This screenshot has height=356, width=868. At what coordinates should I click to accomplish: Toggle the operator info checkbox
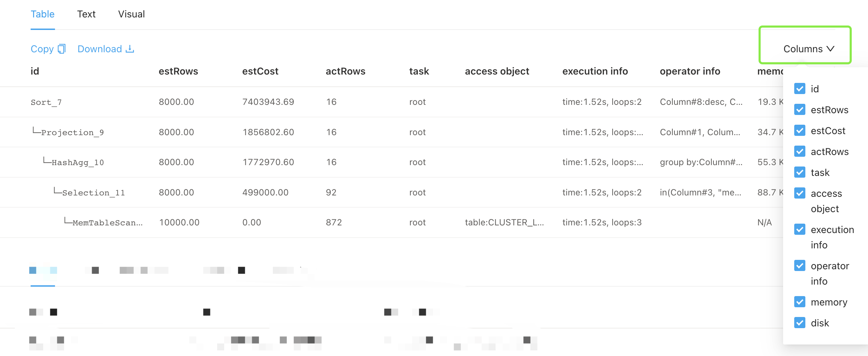[x=800, y=266]
